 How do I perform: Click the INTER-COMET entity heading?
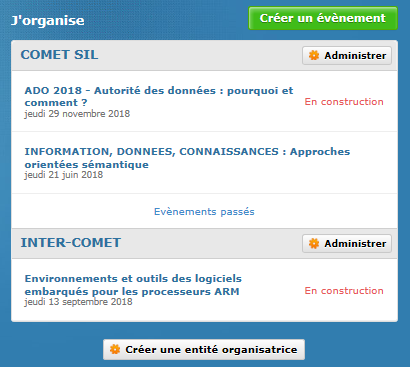[71, 243]
